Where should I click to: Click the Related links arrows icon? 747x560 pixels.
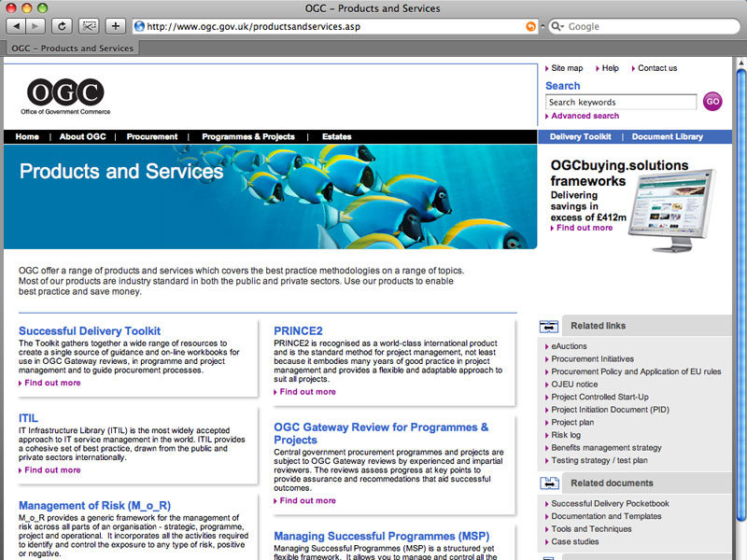click(549, 327)
